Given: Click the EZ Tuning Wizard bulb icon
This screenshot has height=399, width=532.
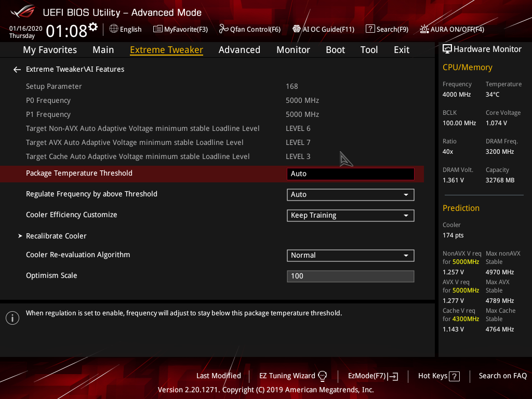Looking at the screenshot, I should (x=322, y=376).
